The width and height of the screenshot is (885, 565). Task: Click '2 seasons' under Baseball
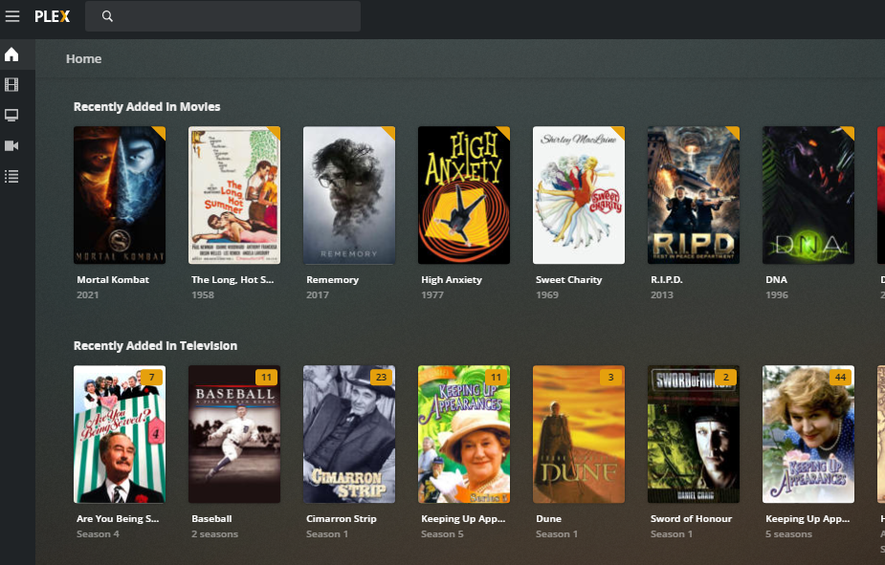click(x=214, y=534)
